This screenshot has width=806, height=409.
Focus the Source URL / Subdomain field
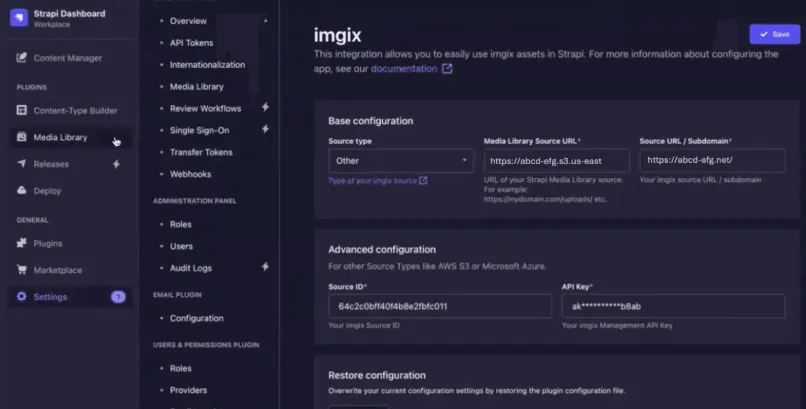(x=712, y=160)
